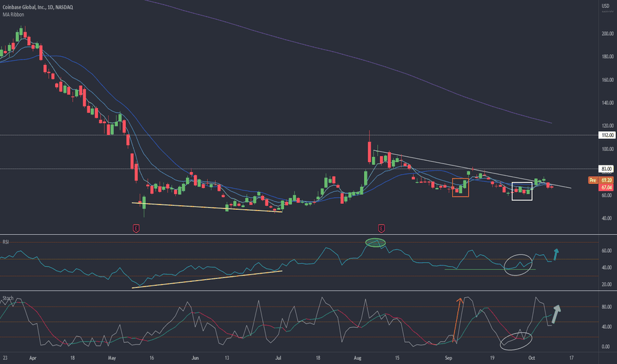Select the MA Ribbon indicator label

click(x=13, y=15)
